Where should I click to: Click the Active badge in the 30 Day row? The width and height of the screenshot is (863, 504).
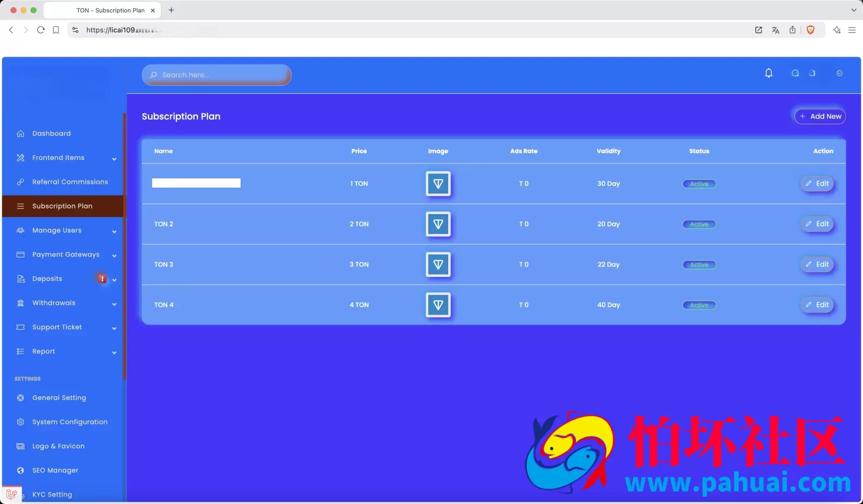(699, 184)
